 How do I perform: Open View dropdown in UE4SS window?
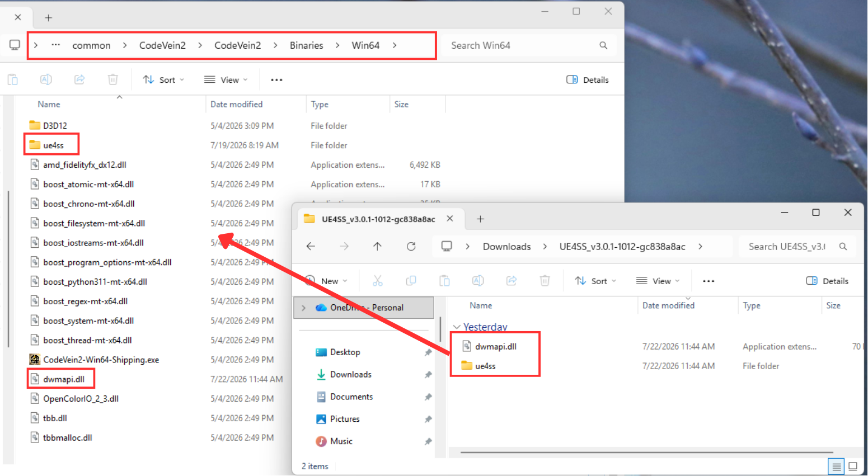(x=658, y=281)
